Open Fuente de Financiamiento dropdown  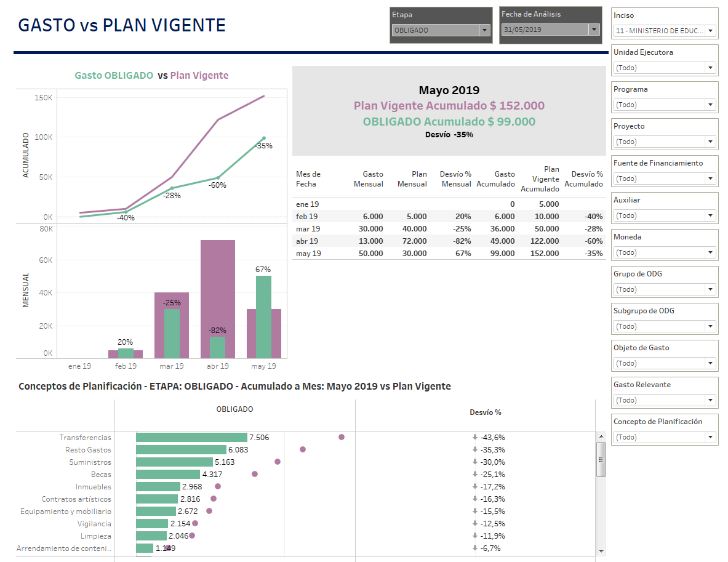[x=665, y=179]
